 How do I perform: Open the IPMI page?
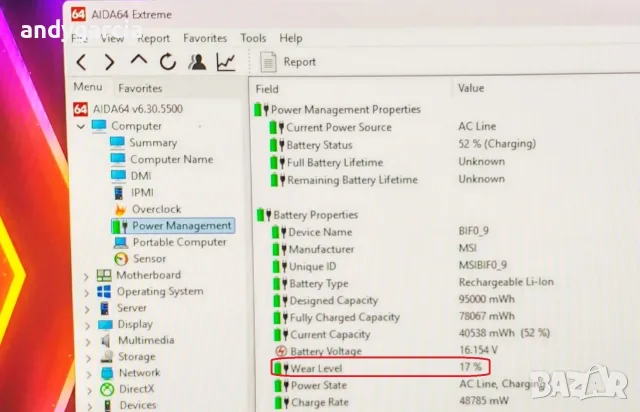pos(142,192)
